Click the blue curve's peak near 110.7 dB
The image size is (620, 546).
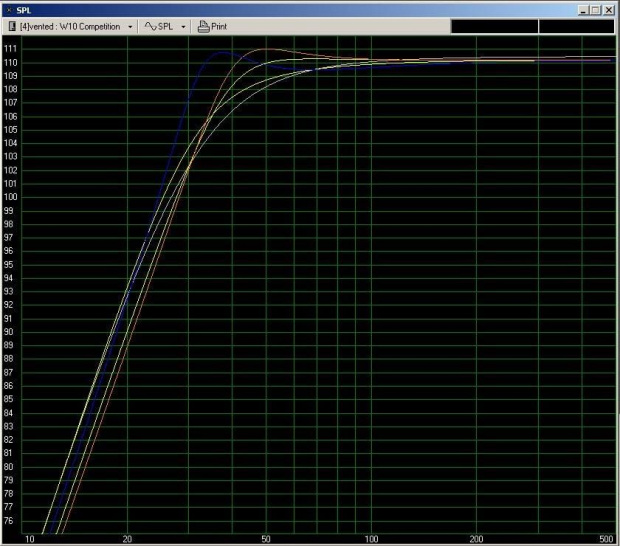point(223,52)
